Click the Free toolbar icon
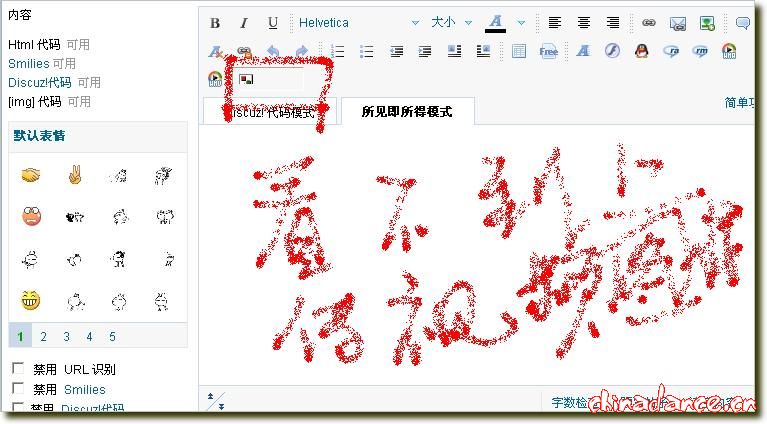 (548, 51)
